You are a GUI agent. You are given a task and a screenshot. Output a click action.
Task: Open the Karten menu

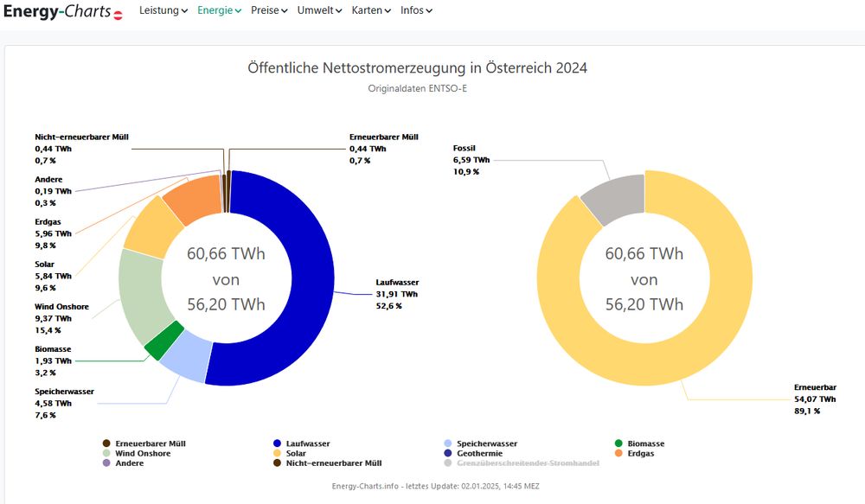371,10
